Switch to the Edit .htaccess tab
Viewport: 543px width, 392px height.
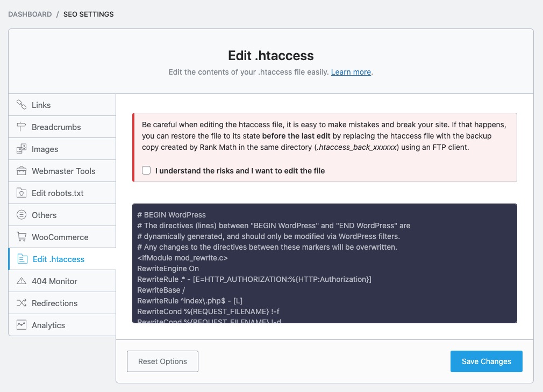tap(59, 259)
